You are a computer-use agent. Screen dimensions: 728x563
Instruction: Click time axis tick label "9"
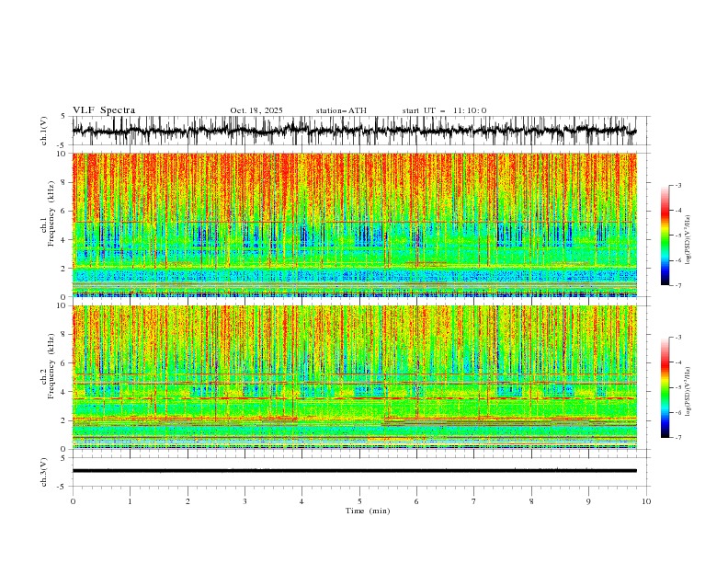click(x=588, y=501)
